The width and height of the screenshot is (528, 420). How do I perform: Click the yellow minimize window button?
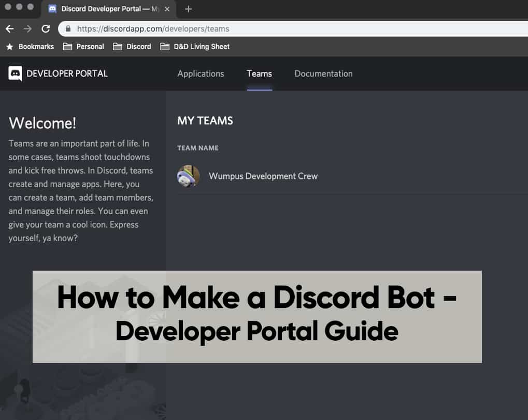point(19,6)
